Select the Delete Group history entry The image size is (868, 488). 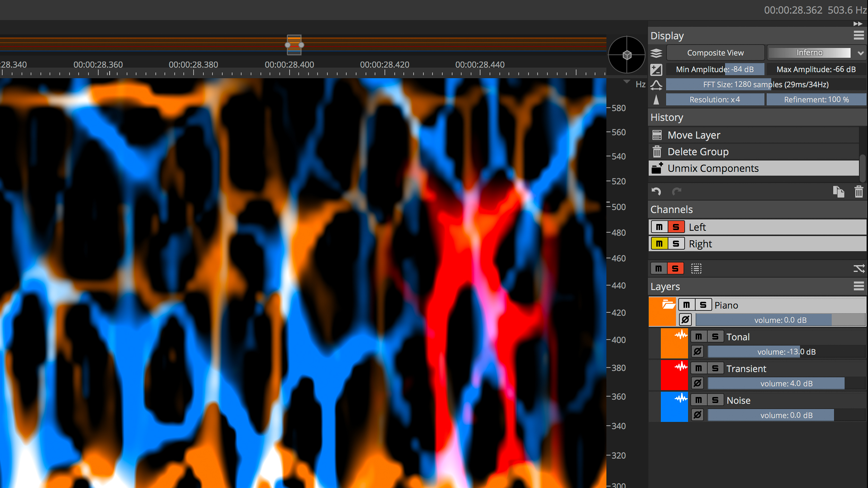pos(698,152)
